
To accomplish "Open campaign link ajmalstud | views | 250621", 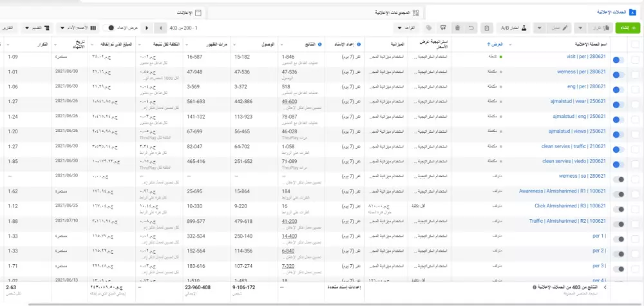I will [577, 131].
